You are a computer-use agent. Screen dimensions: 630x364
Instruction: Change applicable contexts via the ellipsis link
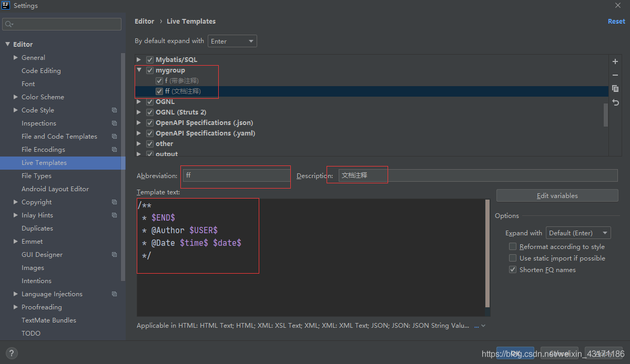click(x=476, y=326)
